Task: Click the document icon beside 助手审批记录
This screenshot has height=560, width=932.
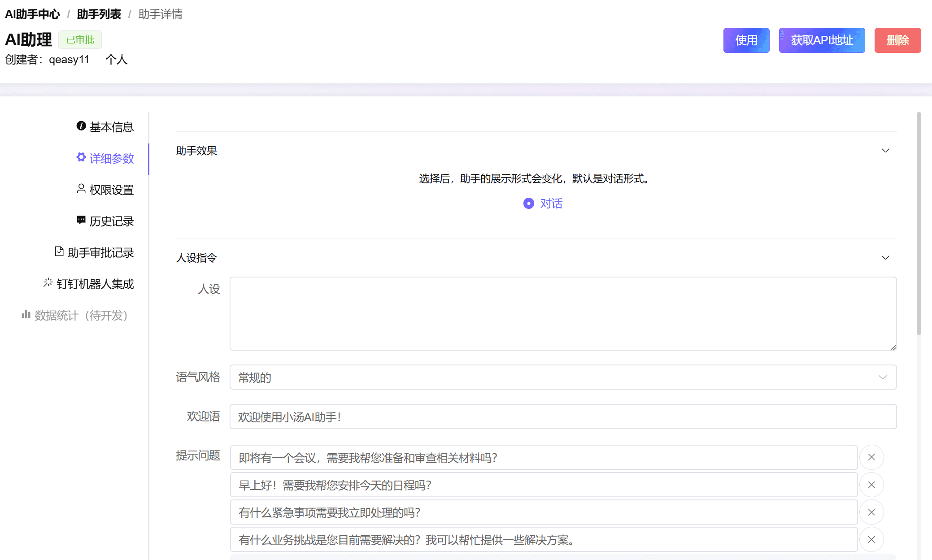Action: pos(59,252)
